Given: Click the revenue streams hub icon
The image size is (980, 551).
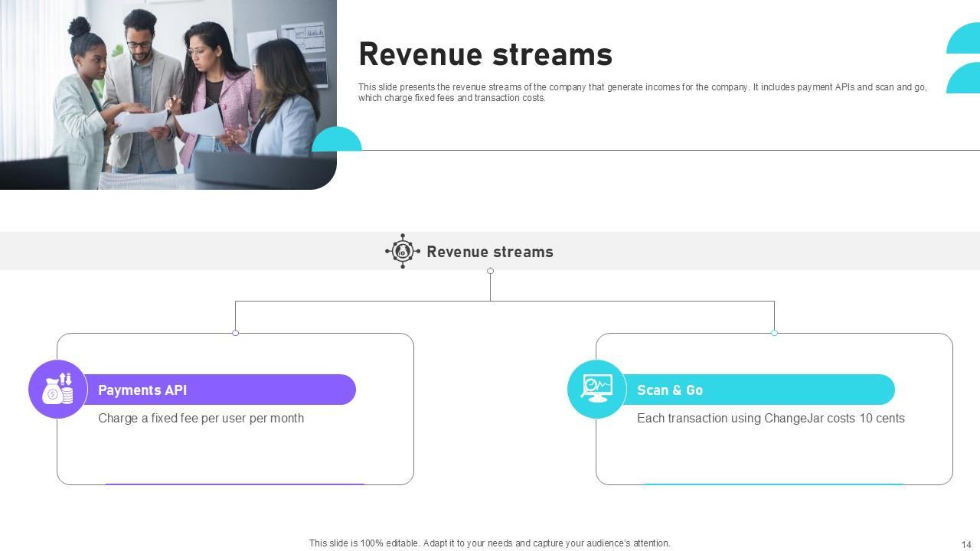Looking at the screenshot, I should 403,251.
